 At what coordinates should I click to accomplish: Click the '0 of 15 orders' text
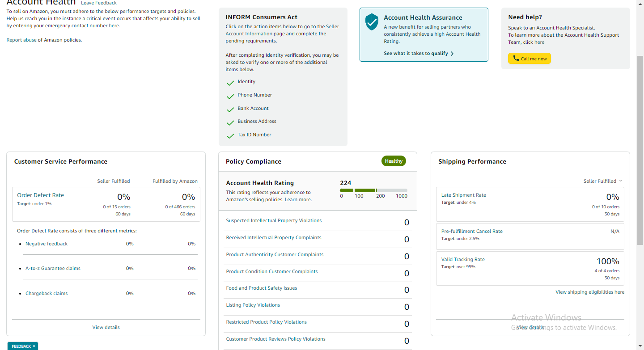(117, 207)
